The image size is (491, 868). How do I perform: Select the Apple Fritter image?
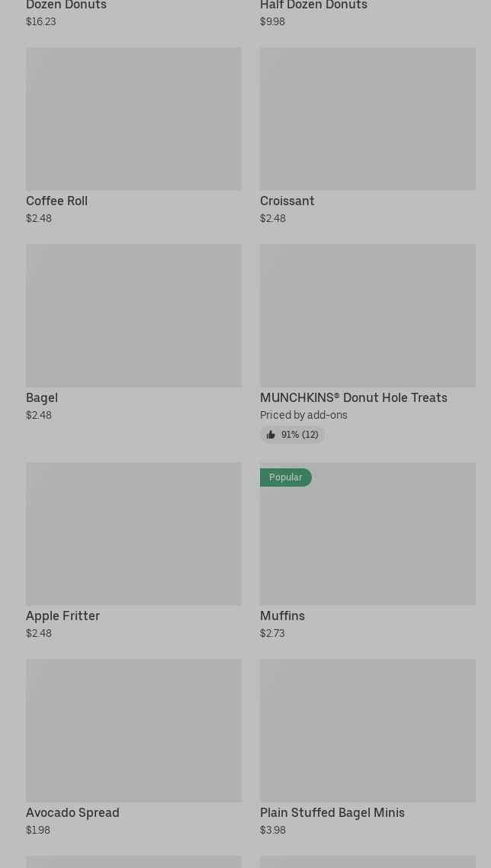click(x=133, y=534)
